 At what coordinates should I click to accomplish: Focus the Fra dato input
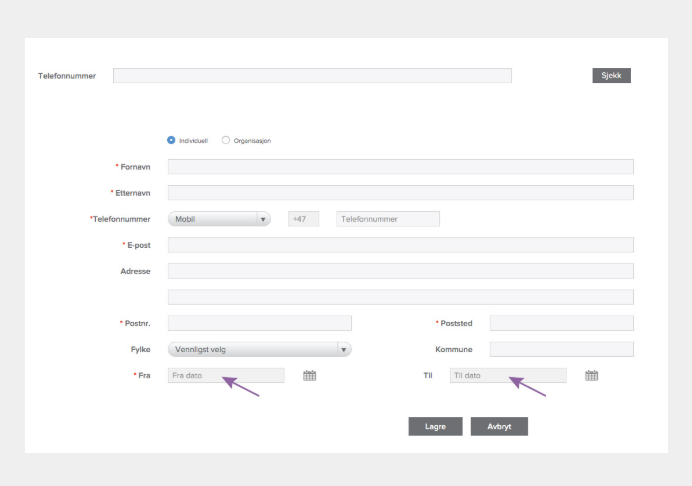click(226, 375)
